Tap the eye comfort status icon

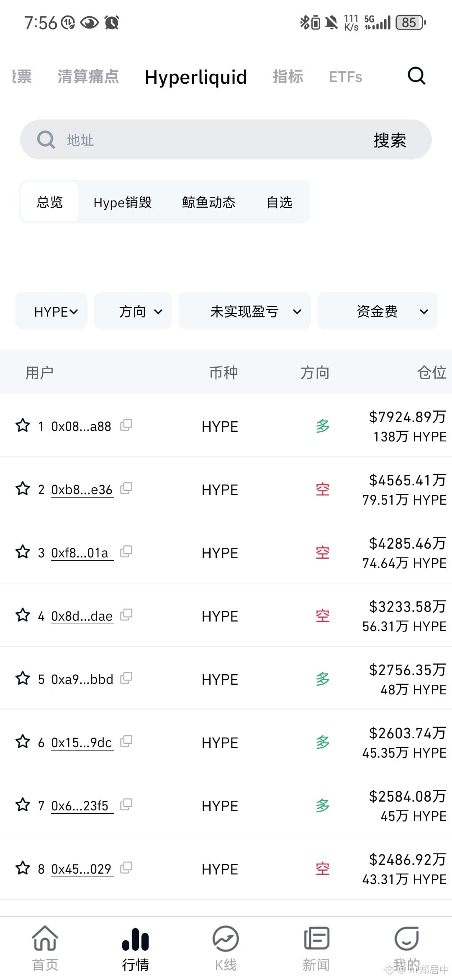pyautogui.click(x=89, y=22)
